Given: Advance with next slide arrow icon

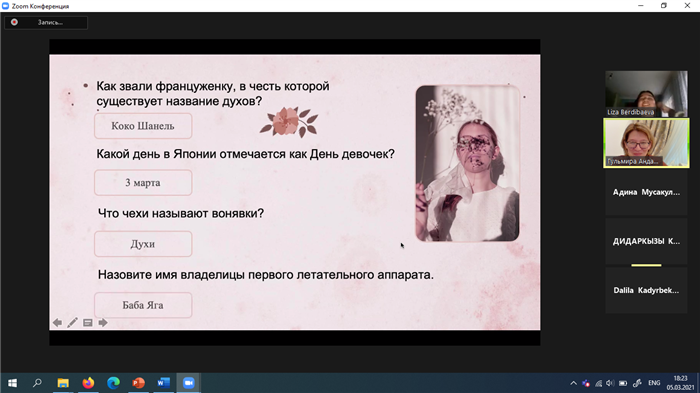Looking at the screenshot, I should tap(103, 322).
